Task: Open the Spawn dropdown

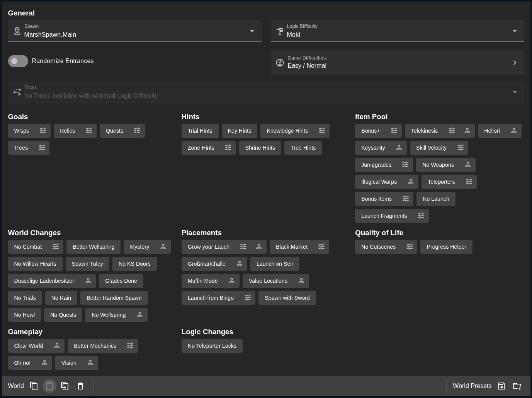Action: coord(135,31)
